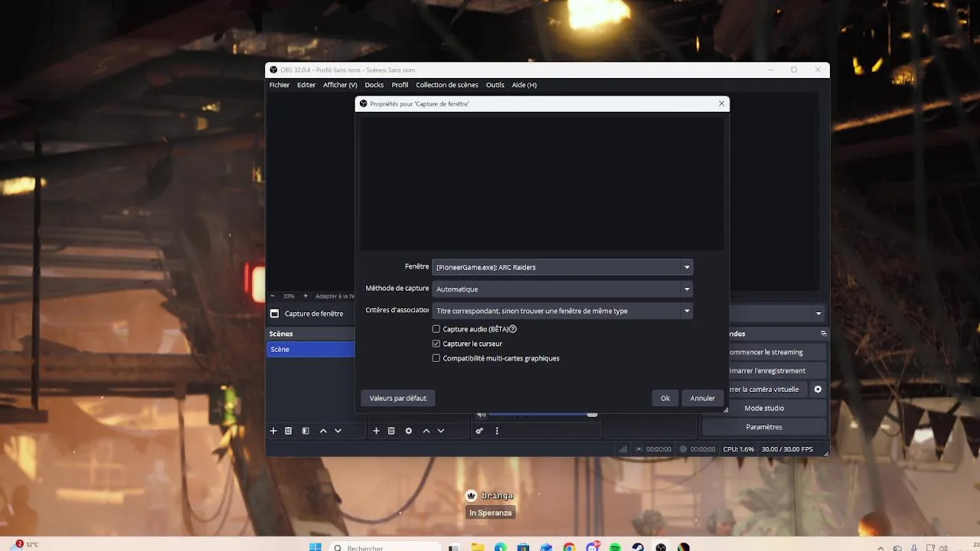Open Windows Start menu
The width and height of the screenshot is (980, 551).
[x=315, y=547]
